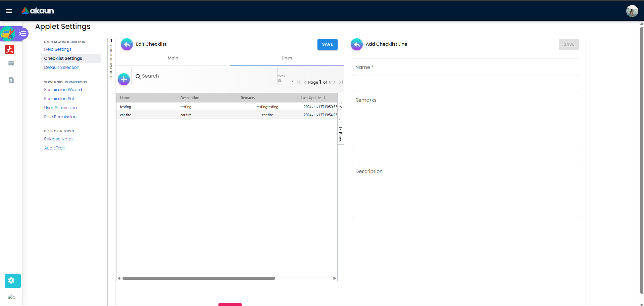The width and height of the screenshot is (644, 306).
Task: Open the document icon in sidebar
Action: click(11, 80)
